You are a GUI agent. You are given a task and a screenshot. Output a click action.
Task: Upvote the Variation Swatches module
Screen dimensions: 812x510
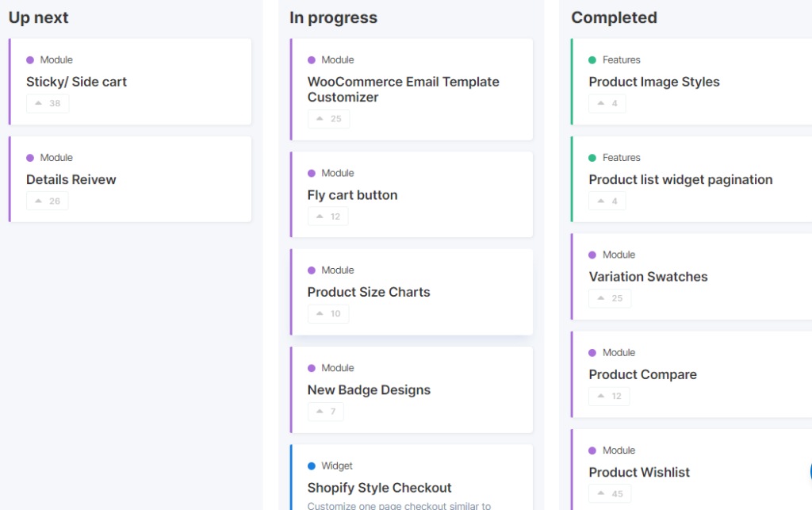point(610,299)
